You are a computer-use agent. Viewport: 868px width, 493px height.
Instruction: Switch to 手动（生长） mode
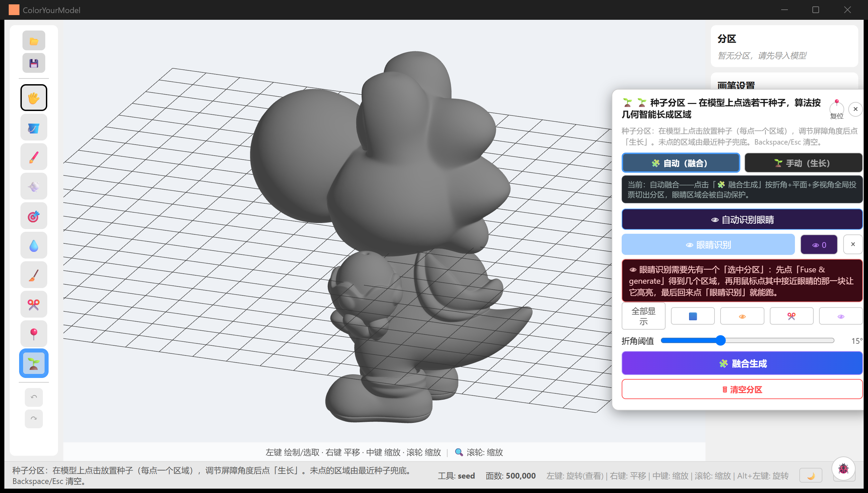(x=803, y=163)
